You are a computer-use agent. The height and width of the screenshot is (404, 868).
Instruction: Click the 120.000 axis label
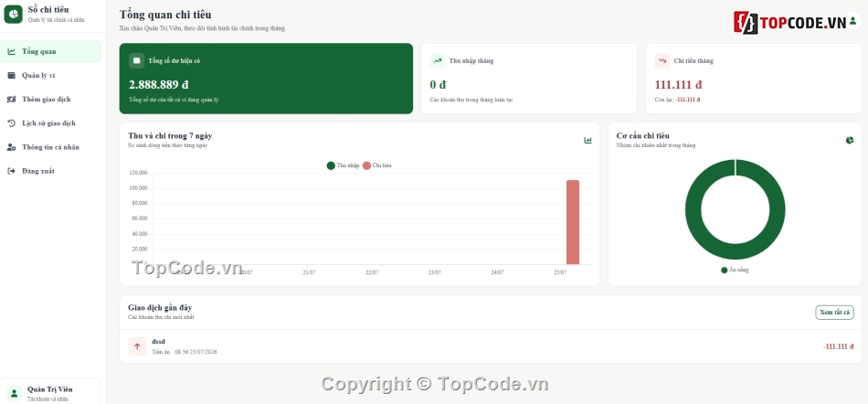[x=138, y=173]
